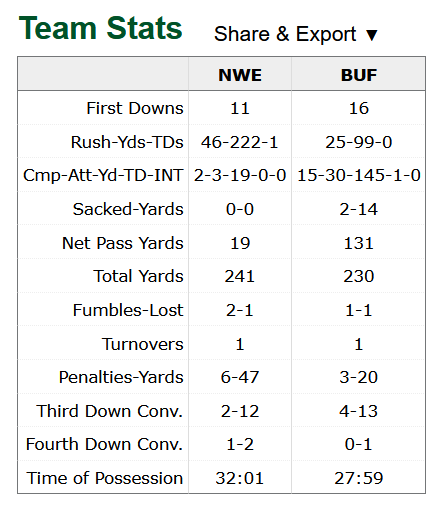The width and height of the screenshot is (436, 509).
Task: Click the First Downs row label
Action: pyautogui.click(x=135, y=108)
